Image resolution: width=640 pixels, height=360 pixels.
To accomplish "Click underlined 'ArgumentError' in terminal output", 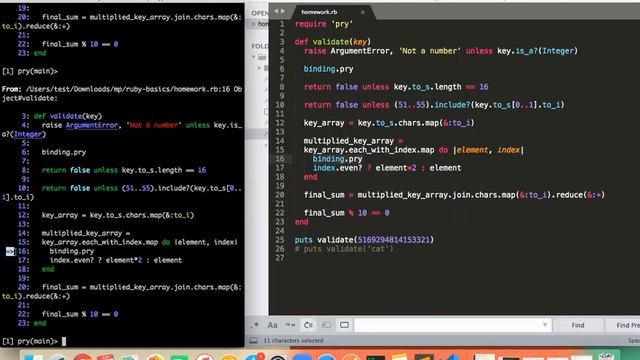I will click(x=91, y=125).
